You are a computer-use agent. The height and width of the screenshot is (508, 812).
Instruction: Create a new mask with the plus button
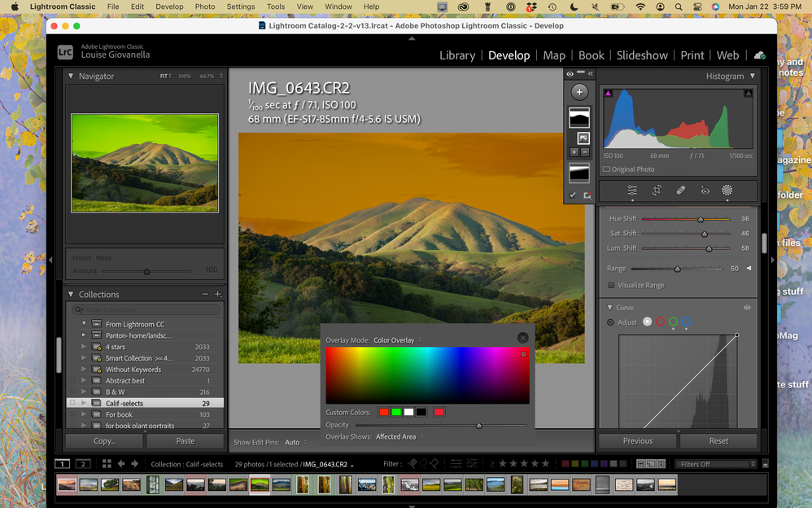(x=579, y=91)
